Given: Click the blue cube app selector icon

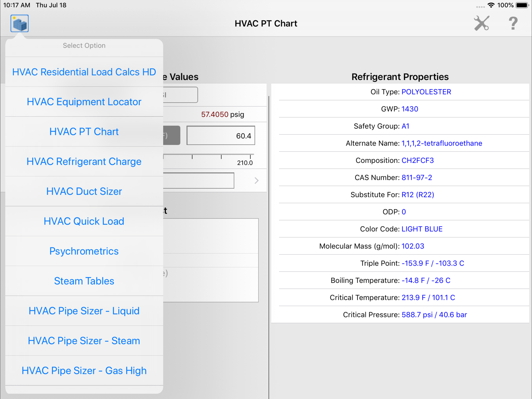Looking at the screenshot, I should coord(19,23).
